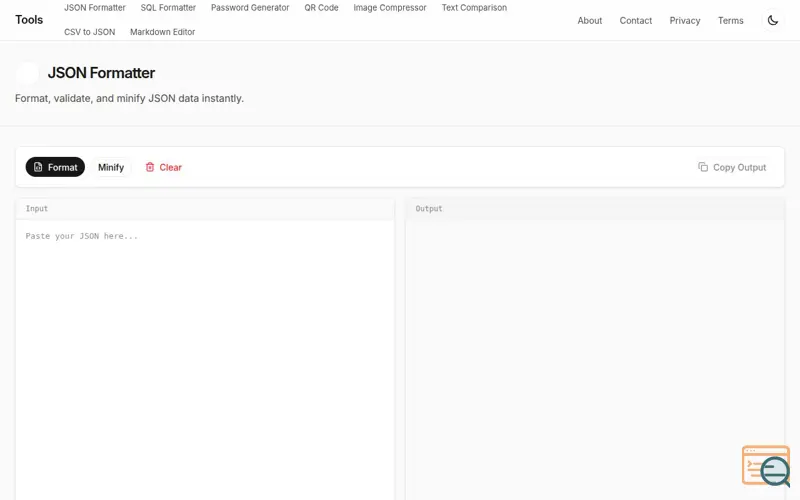Focus the JSON input text area
The image size is (800, 500).
[x=205, y=360]
